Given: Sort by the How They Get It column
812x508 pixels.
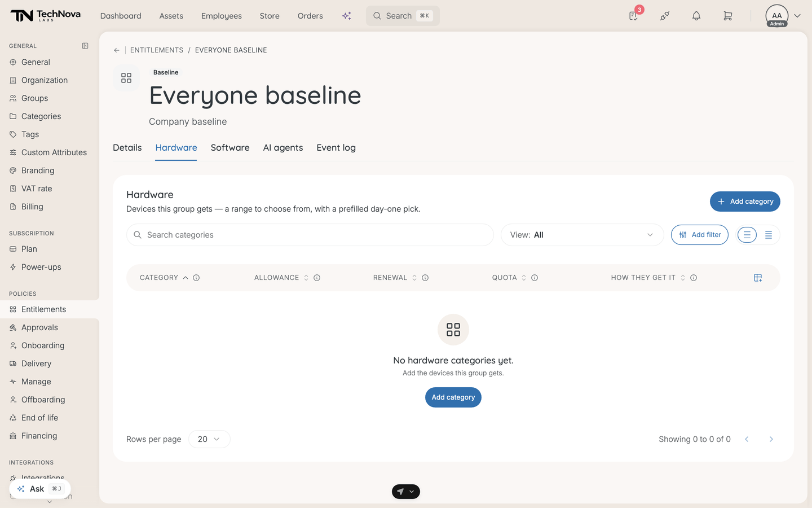Looking at the screenshot, I should point(648,278).
